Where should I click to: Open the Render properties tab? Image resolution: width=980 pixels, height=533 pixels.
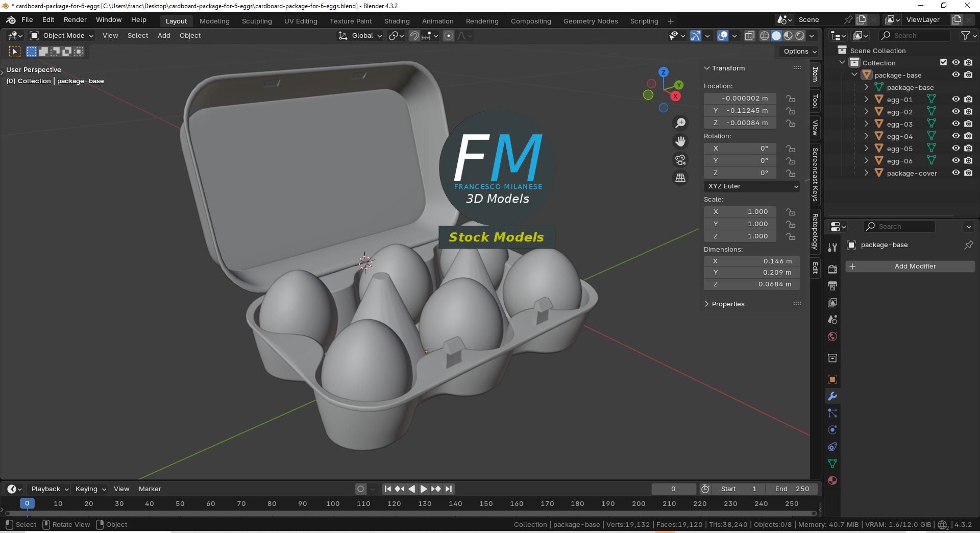pos(832,269)
